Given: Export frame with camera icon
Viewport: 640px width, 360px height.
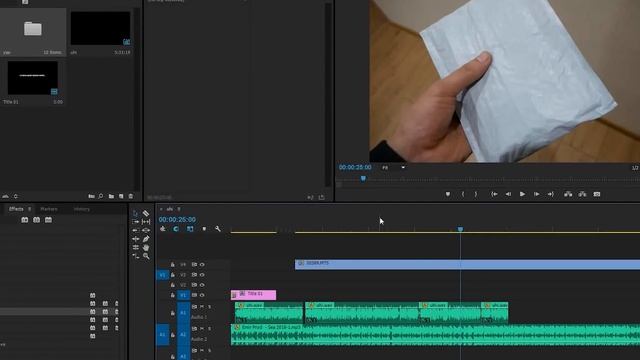Looking at the screenshot, I should 597,194.
